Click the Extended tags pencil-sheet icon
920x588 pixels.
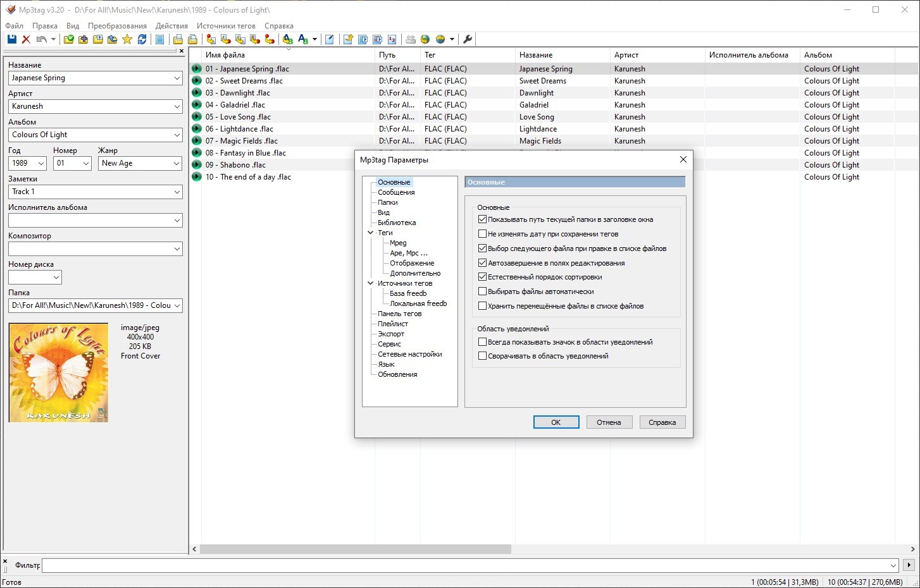[330, 39]
